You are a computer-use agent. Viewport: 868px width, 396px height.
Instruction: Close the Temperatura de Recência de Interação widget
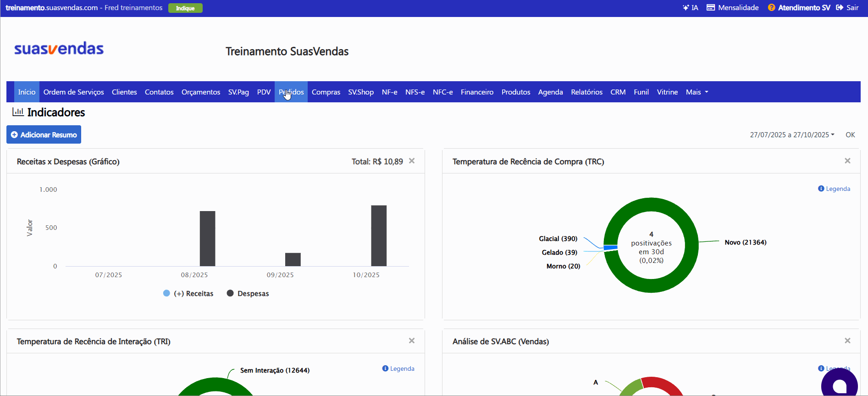tap(412, 340)
